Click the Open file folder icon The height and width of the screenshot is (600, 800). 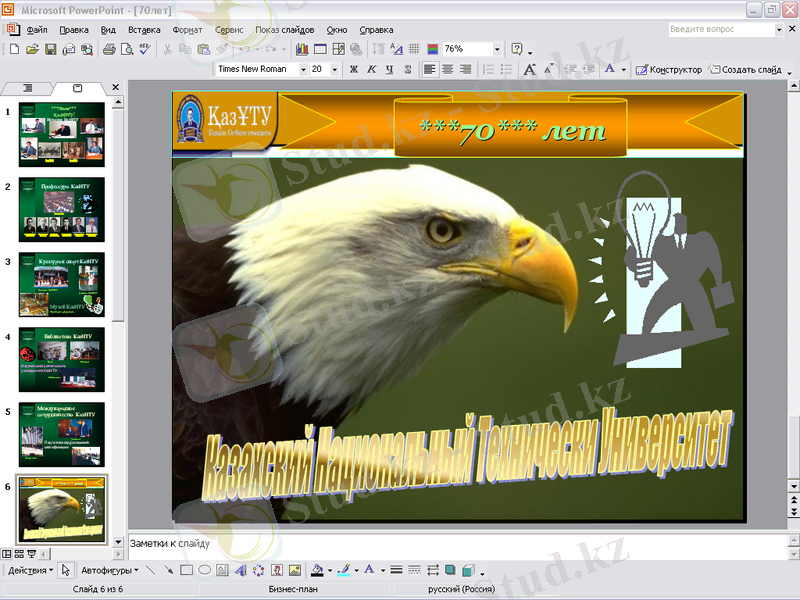click(x=33, y=49)
